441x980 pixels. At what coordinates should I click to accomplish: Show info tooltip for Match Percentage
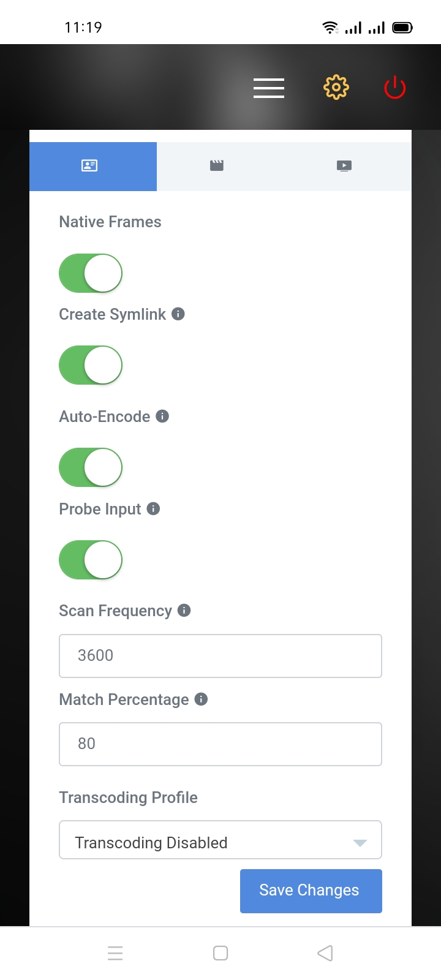(201, 699)
